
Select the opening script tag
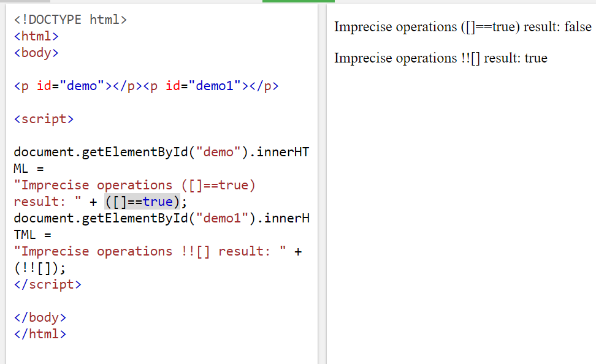[43, 118]
